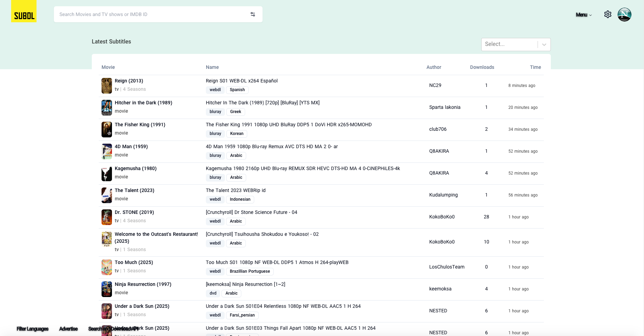The width and height of the screenshot is (644, 336).
Task: Open the Advertise footer link
Action: point(69,329)
